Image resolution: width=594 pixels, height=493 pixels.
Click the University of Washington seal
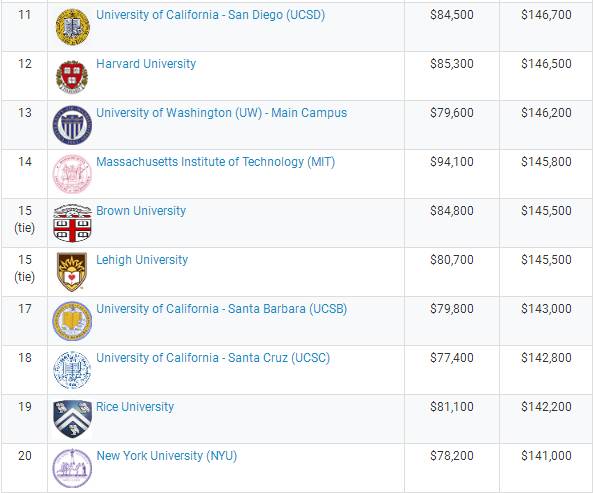pos(72,125)
